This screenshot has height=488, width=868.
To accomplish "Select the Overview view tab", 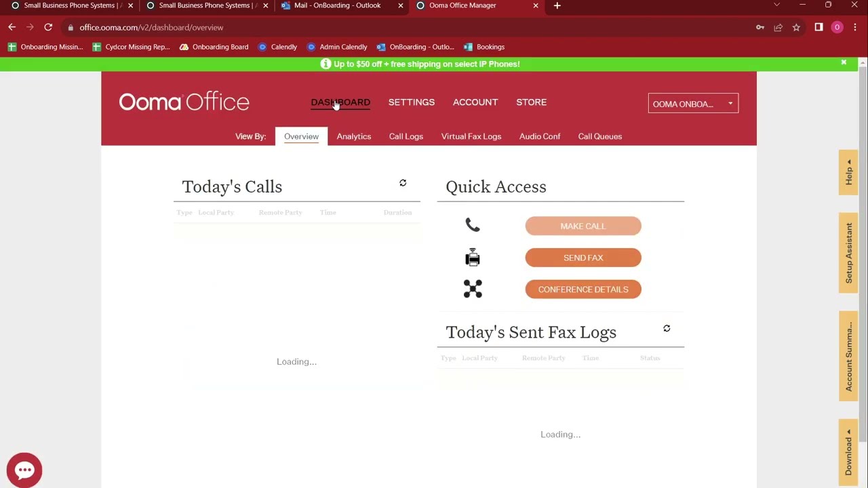I will [x=301, y=136].
